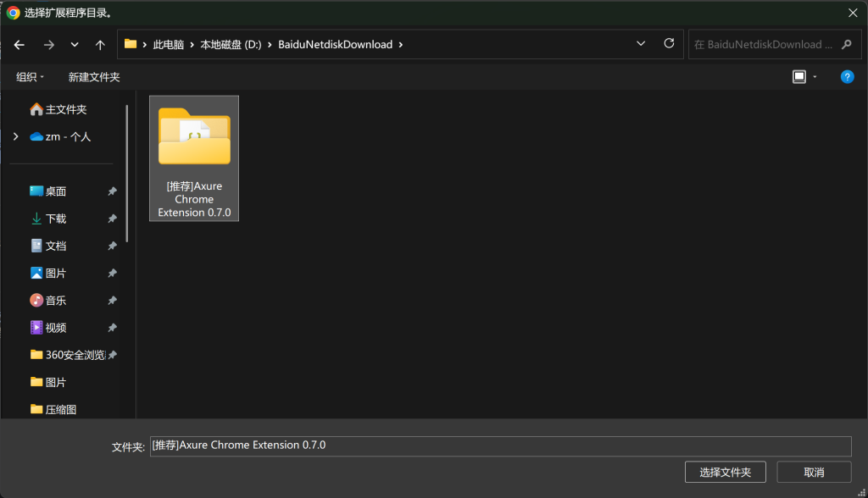Toggle pin beside Pictures (图片)
This screenshot has height=498, width=868.
point(112,274)
